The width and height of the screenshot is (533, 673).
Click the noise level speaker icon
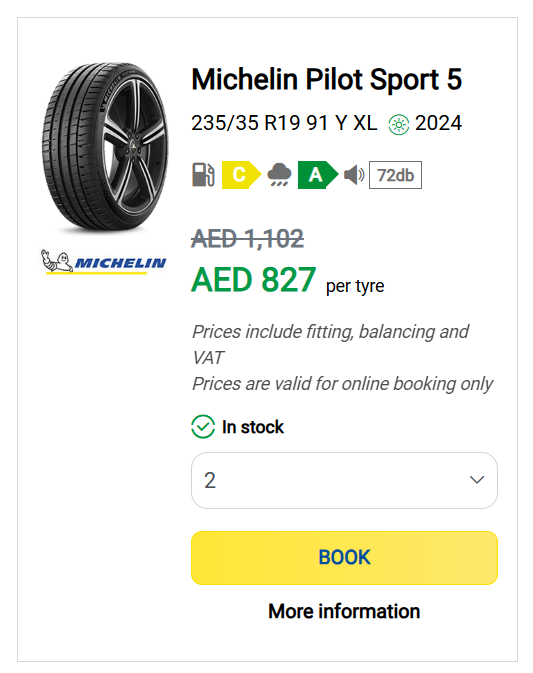click(354, 175)
